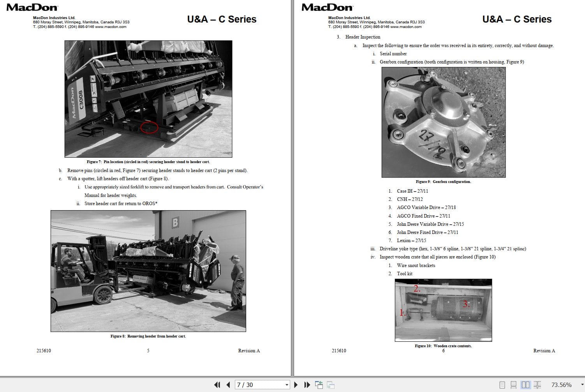Viewport: 585px width, 392px height.
Task: Activate the currently highlighted facing view icon
Action: (x=526, y=385)
